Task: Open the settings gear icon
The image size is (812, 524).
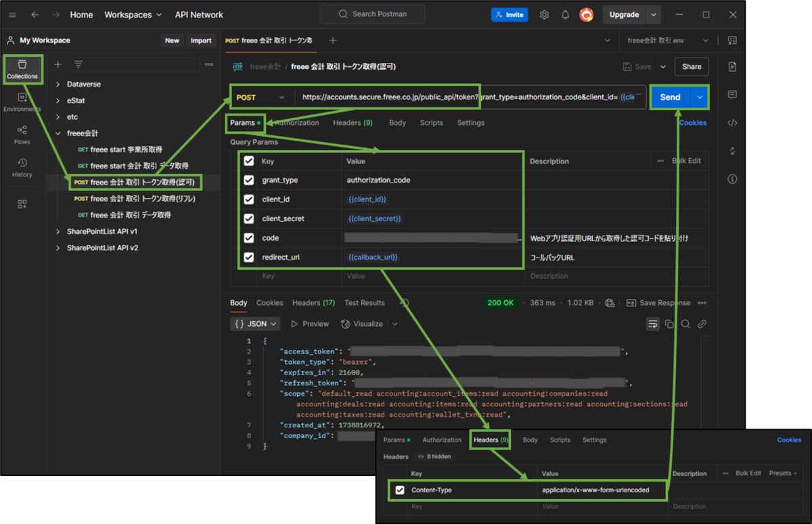Action: coord(544,15)
